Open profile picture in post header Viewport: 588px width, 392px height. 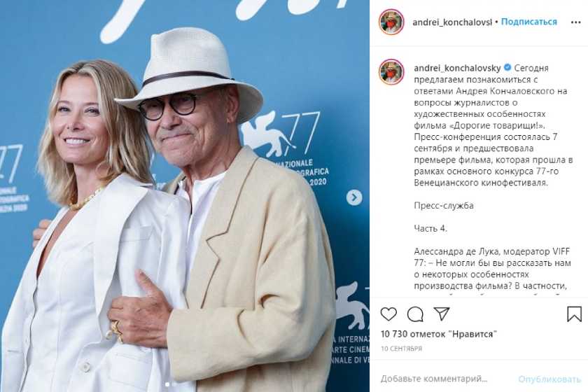point(391,22)
